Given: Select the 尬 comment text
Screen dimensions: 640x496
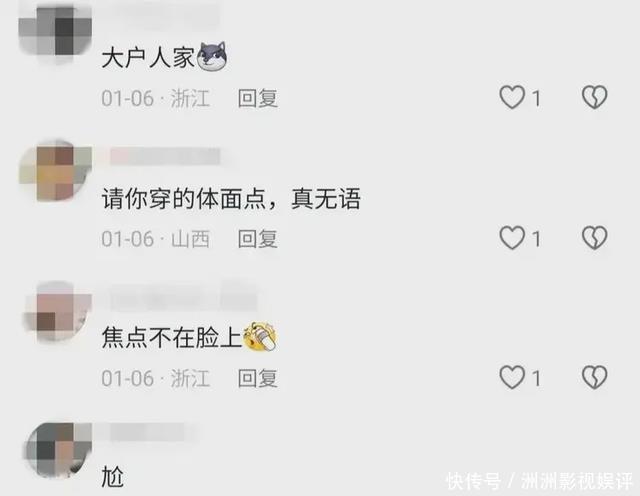Looking at the screenshot, I should [112, 476].
